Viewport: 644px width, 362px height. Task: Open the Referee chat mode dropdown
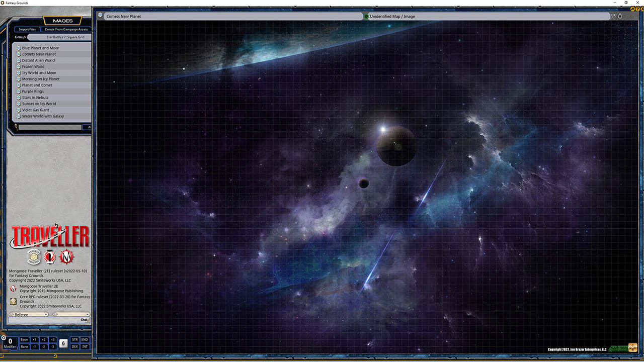[x=29, y=314]
